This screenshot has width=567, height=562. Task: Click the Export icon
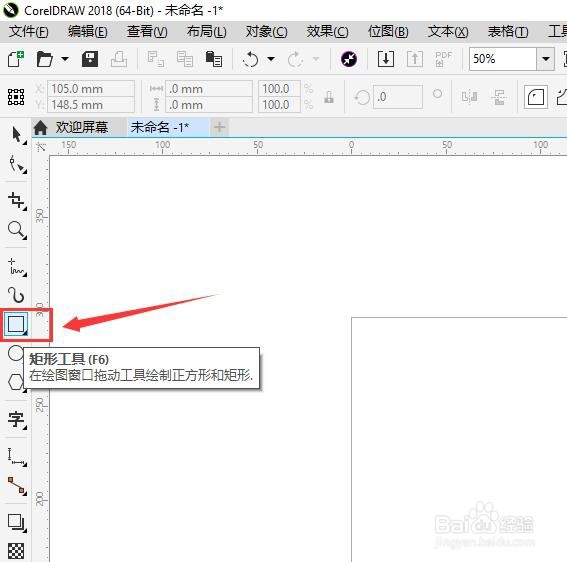(x=415, y=59)
